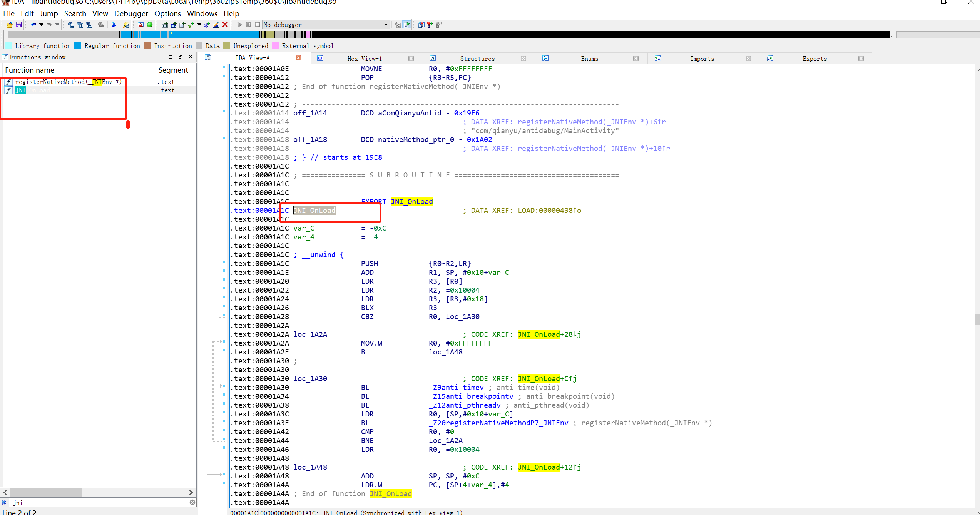The width and height of the screenshot is (980, 515).
Task: Click the Jump back blue arrow
Action: pyautogui.click(x=33, y=25)
